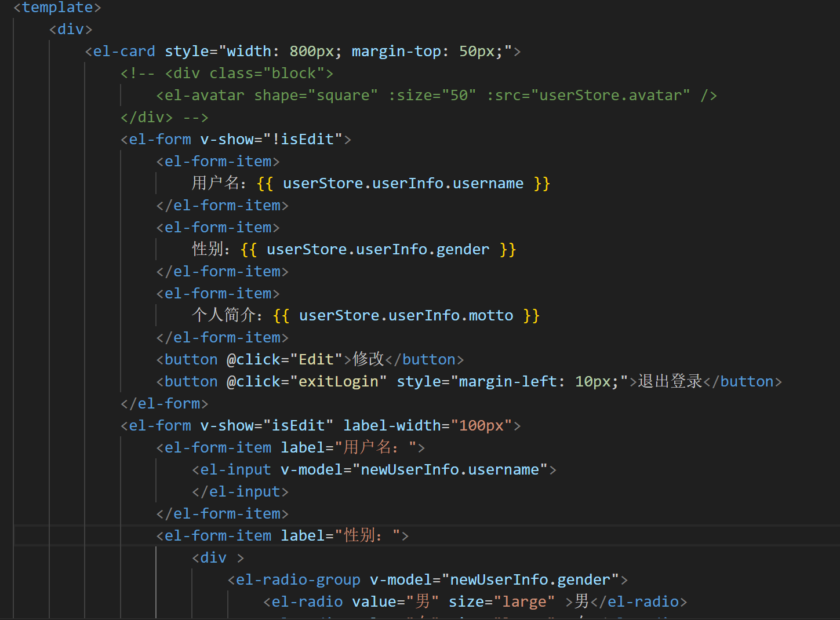Screen dimensions: 840x620
Task: Click the closing </el-input> tag
Action: pyautogui.click(x=241, y=492)
